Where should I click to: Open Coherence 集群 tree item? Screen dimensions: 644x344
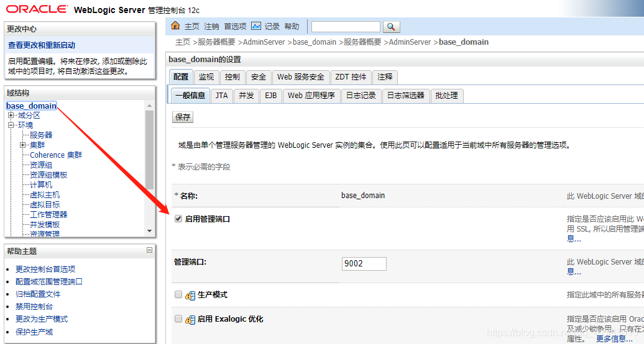56,155
